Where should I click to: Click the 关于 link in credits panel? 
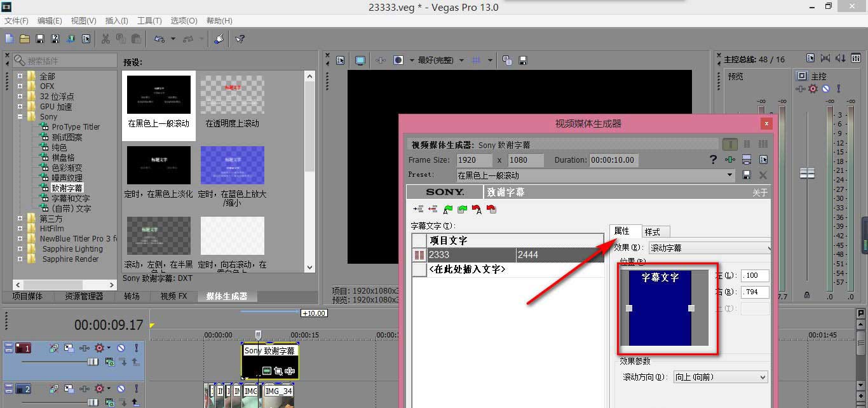[760, 193]
